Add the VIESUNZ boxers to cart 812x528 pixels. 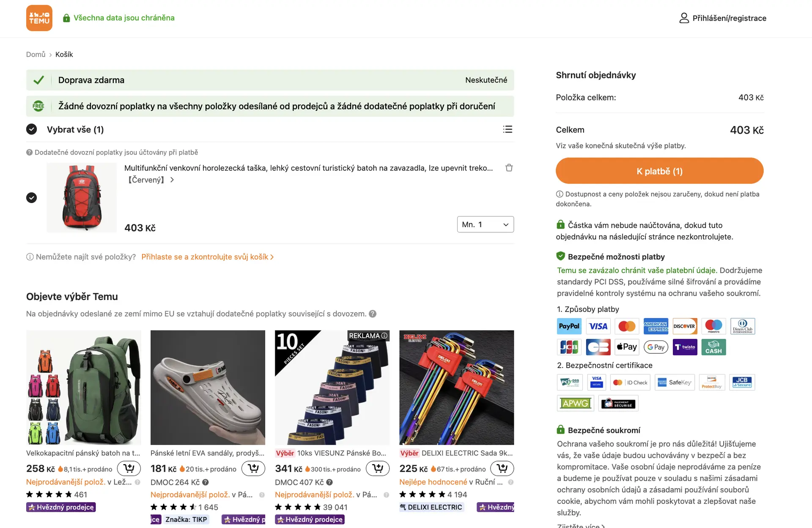(378, 468)
